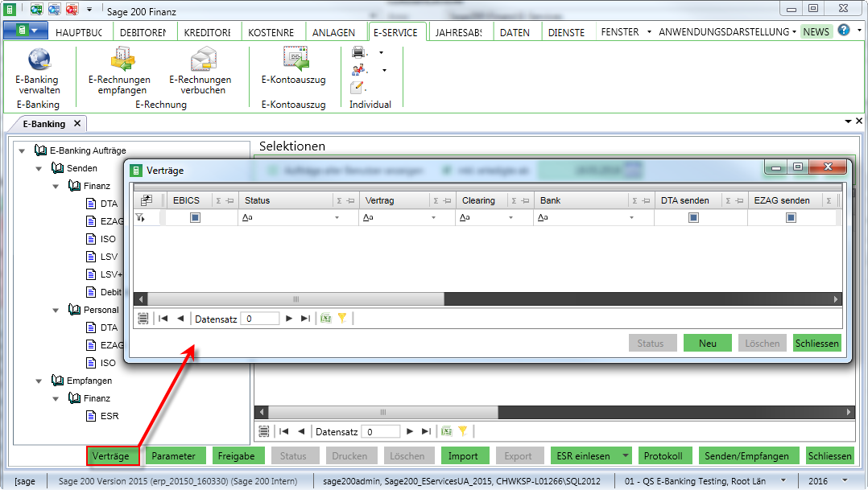Image resolution: width=868 pixels, height=490 pixels.
Task: Click the Datensatz field in Verträge dialog
Action: click(x=259, y=319)
